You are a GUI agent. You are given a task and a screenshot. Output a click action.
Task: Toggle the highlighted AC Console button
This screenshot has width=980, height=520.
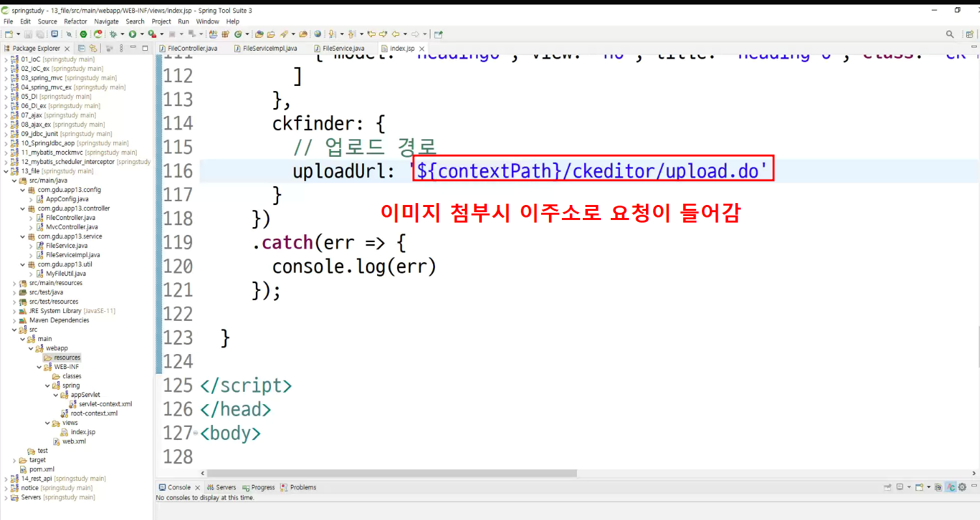[x=951, y=487]
